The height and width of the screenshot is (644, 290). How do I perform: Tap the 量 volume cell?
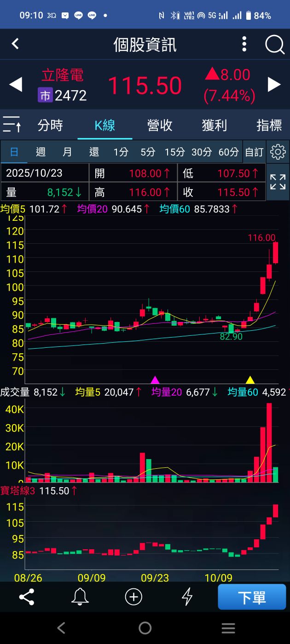[45, 192]
